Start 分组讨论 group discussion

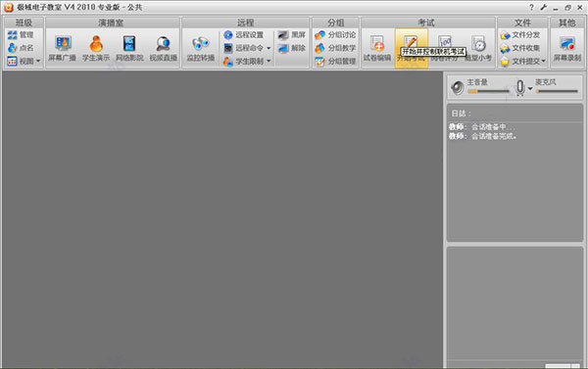pos(335,35)
